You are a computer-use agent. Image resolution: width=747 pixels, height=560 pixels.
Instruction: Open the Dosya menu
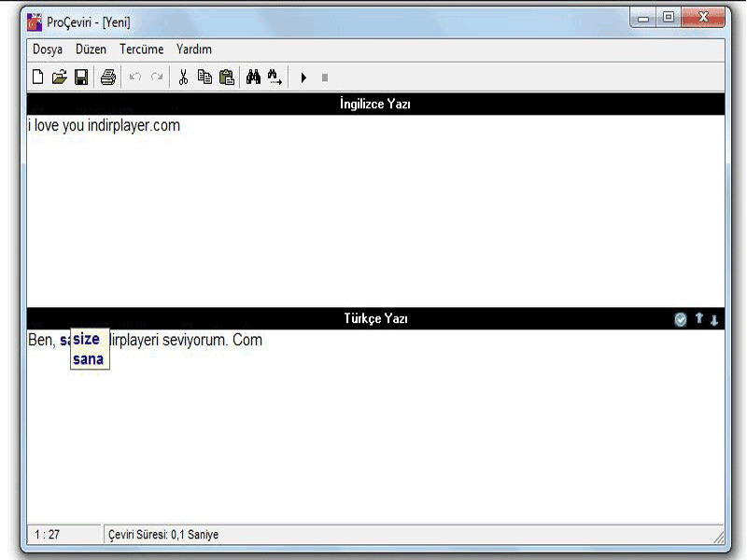(x=48, y=49)
